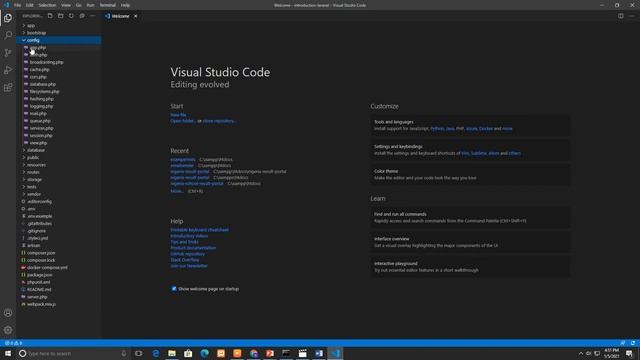The image size is (640, 360).
Task: Open the Interface overview card
Action: tap(470, 242)
